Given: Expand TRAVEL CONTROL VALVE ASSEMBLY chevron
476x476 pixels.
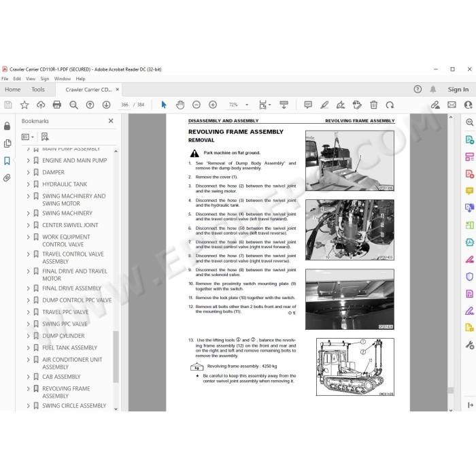Looking at the screenshot, I should point(29,254).
